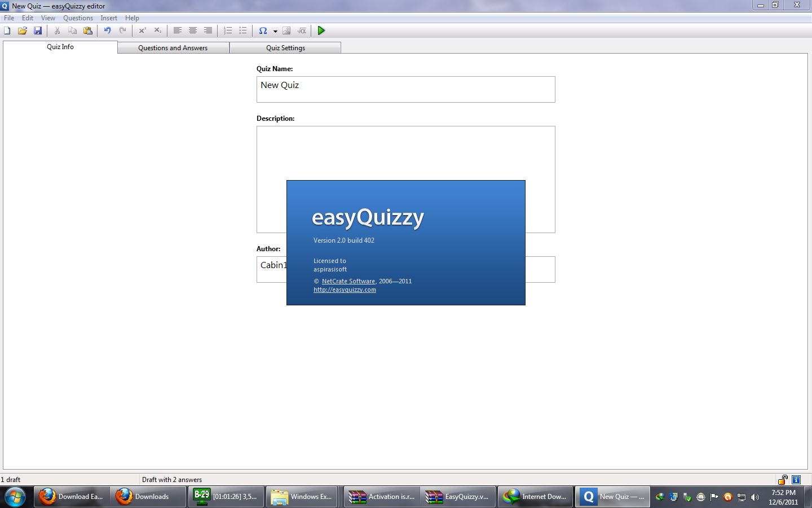Apply numbered list formatting

(228, 30)
